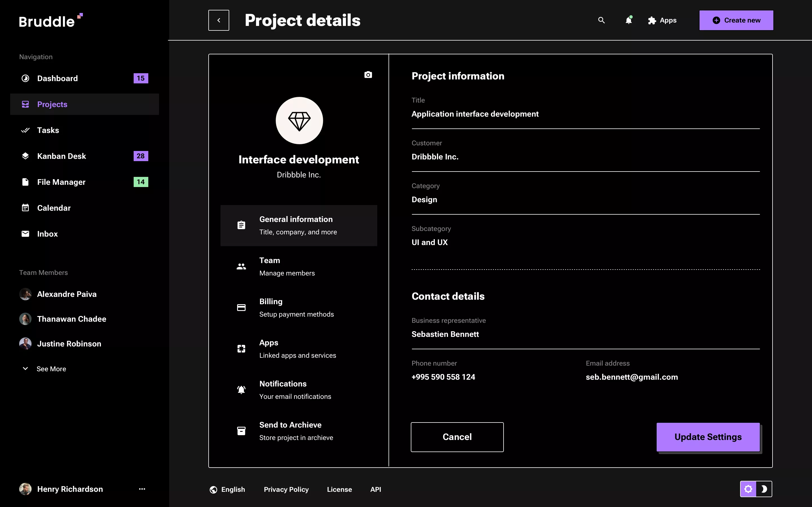Click the back arrow chevron near Project details

coord(219,20)
